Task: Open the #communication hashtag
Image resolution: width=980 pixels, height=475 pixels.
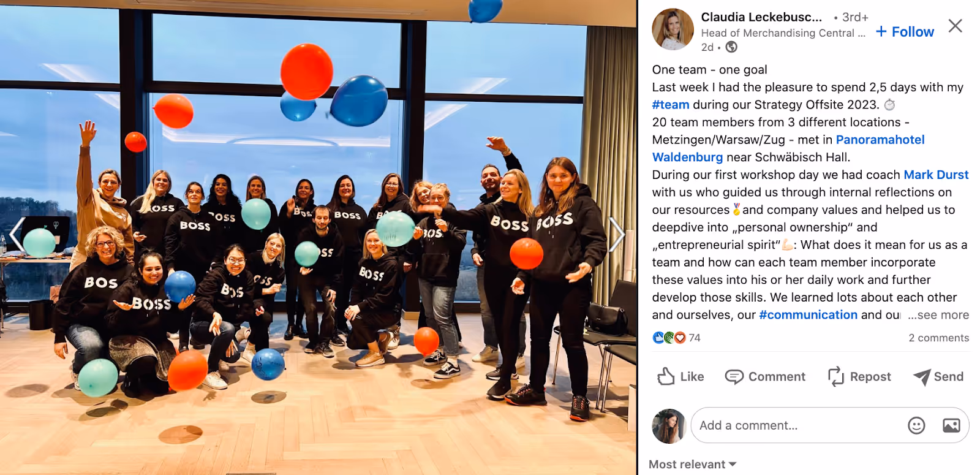Action: pyautogui.click(x=809, y=315)
